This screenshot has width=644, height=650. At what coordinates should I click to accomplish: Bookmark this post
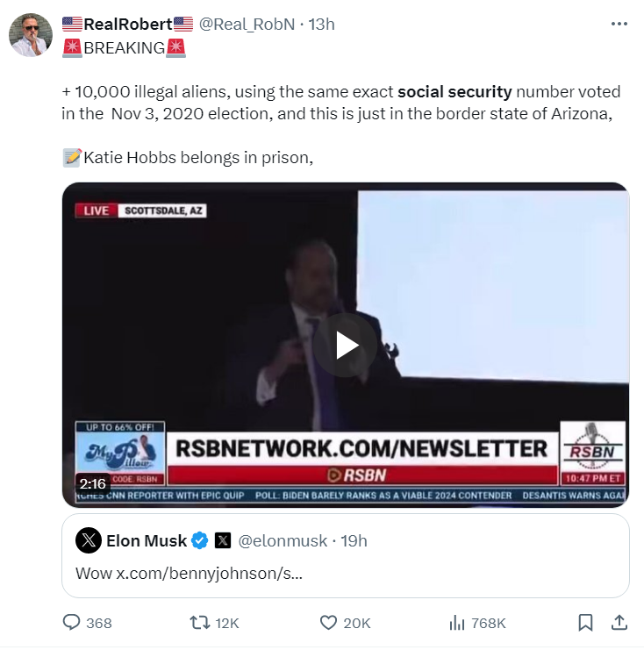coord(585,623)
